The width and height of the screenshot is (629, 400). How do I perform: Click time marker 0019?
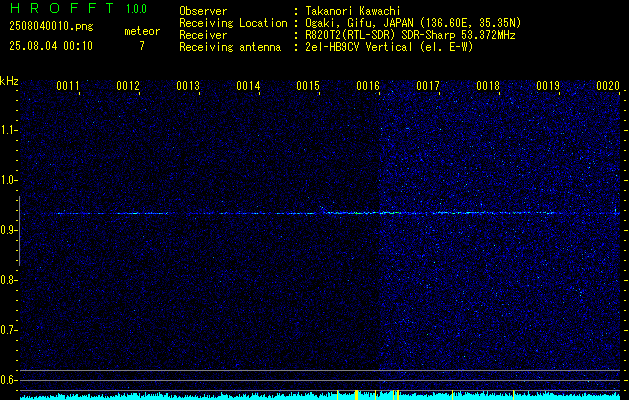pyautogui.click(x=548, y=86)
